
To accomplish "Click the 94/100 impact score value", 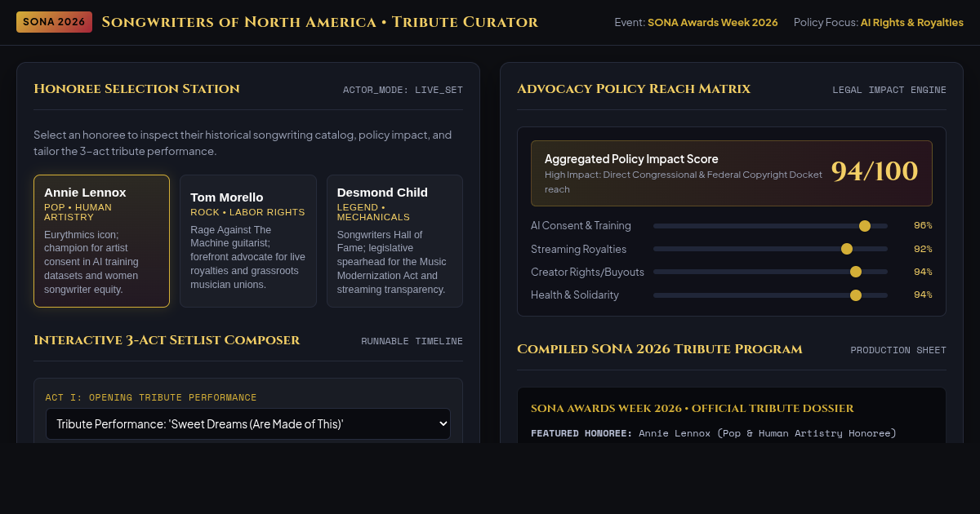I will (875, 172).
